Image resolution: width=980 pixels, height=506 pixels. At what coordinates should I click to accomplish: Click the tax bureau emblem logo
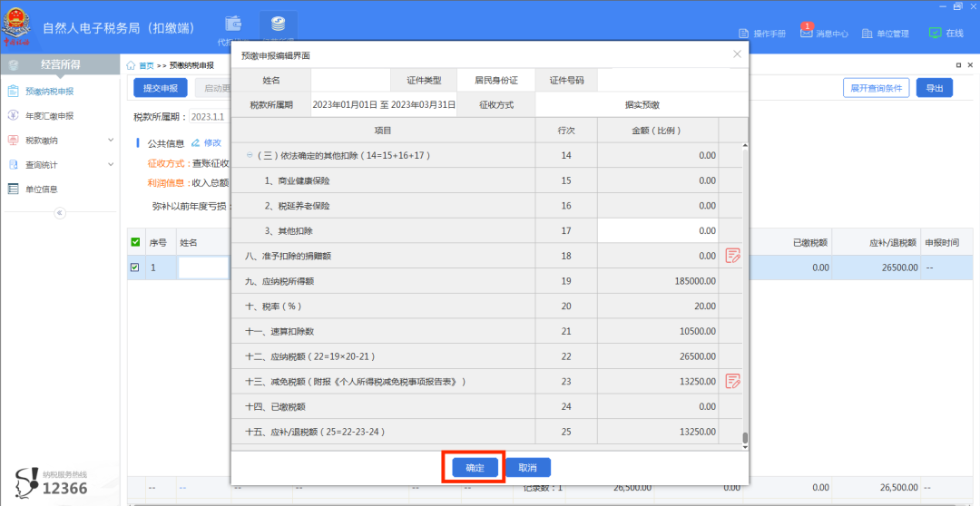coord(15,29)
